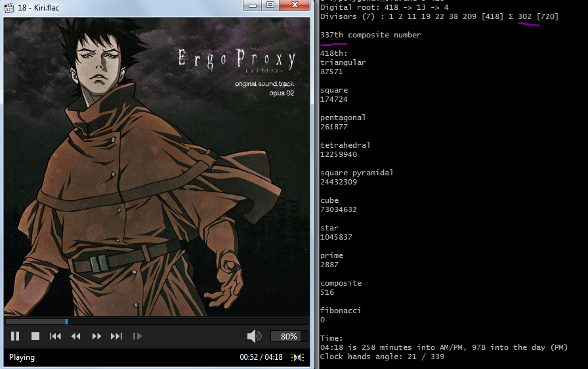Viewport: 588px width, 369px height.
Task: Minimize the Kiri.flac player window
Action: (x=253, y=5)
